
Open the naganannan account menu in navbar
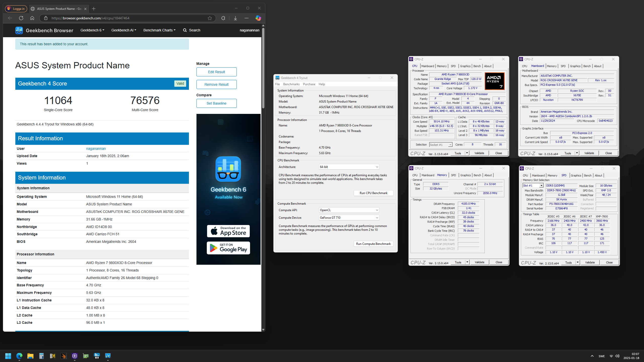pyautogui.click(x=249, y=30)
